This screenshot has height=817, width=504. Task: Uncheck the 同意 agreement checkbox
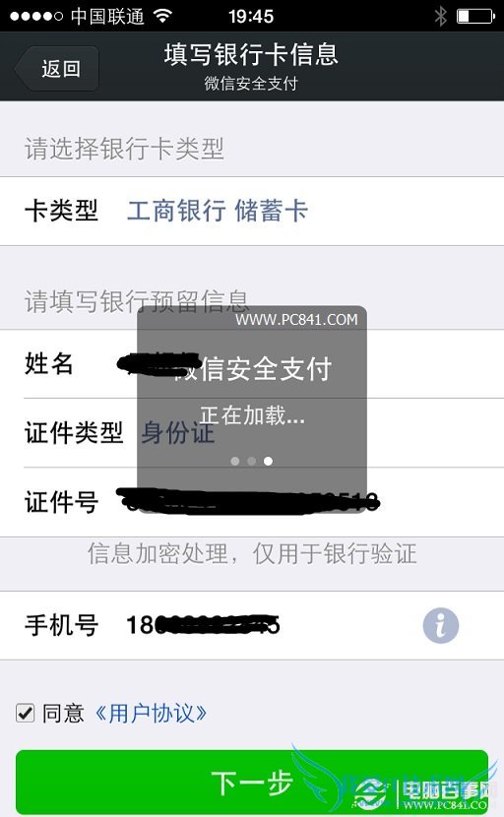[x=25, y=713]
